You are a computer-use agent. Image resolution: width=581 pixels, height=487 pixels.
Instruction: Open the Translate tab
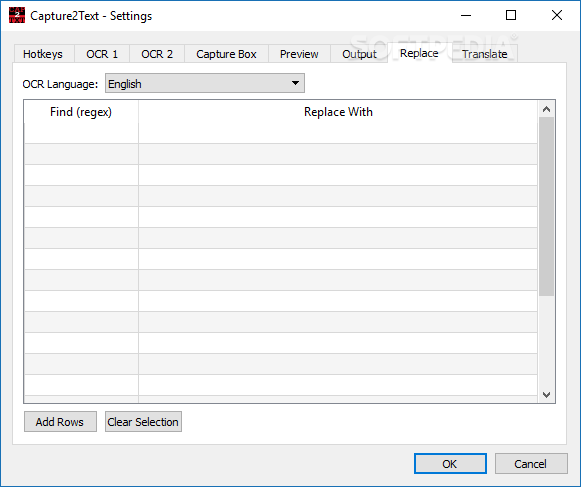484,54
